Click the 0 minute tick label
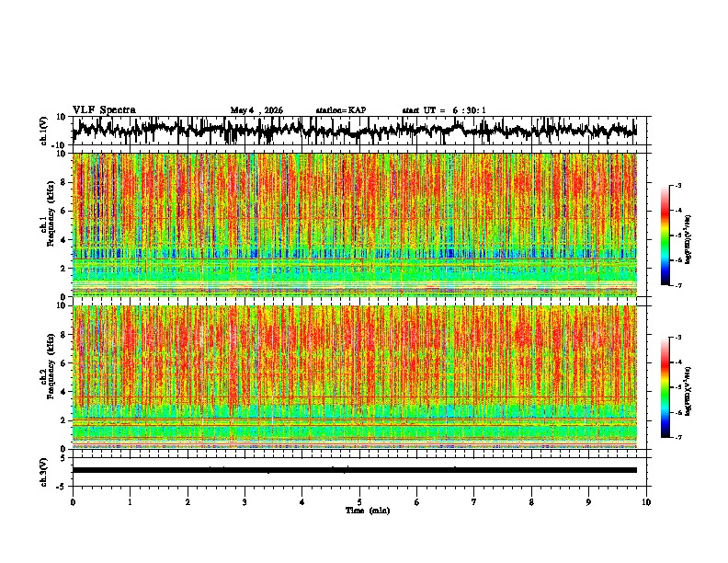 (x=73, y=502)
